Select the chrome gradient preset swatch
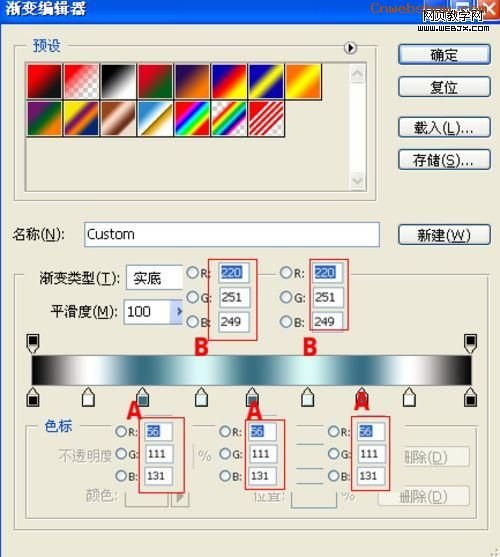 click(155, 119)
